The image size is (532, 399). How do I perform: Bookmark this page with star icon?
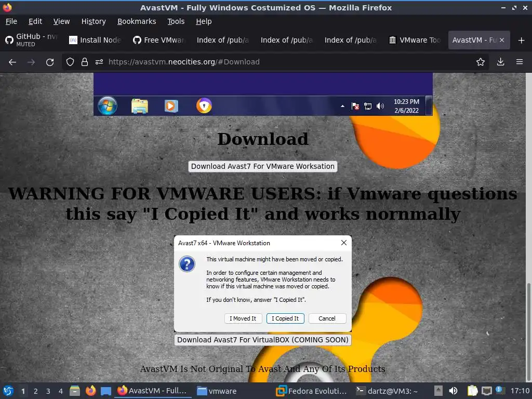[481, 62]
